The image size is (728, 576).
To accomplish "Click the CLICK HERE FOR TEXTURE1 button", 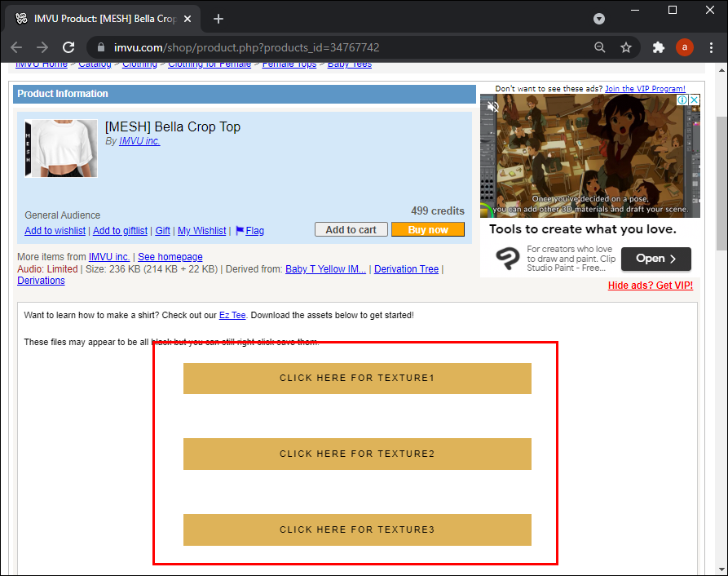I will pos(357,378).
